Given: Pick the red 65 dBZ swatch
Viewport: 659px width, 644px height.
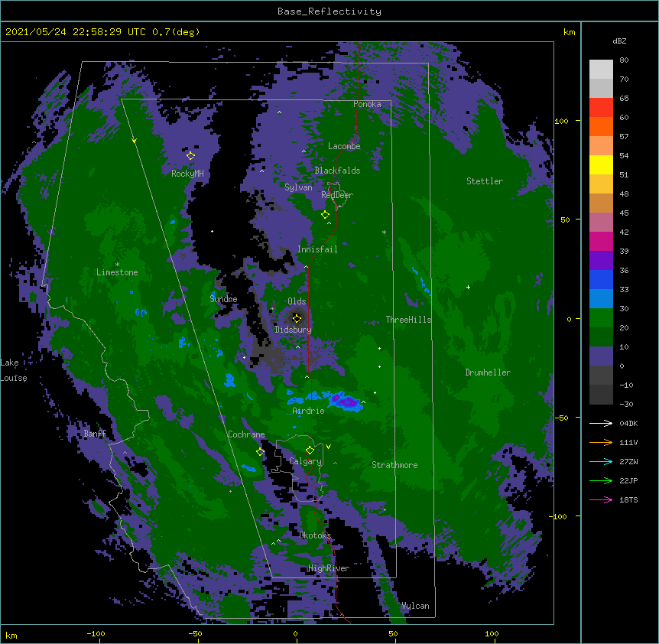Looking at the screenshot, I should point(601,108).
